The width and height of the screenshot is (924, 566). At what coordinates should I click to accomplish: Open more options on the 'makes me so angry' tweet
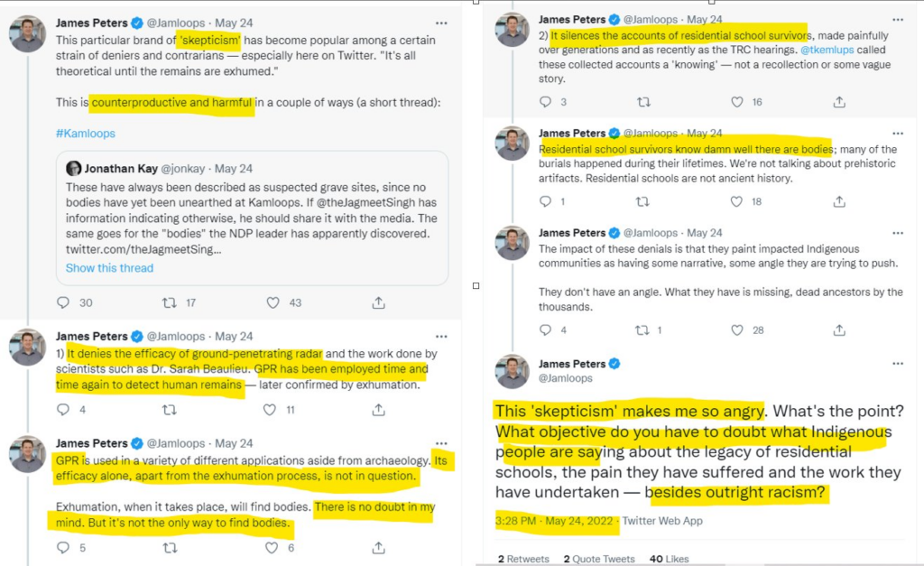[x=898, y=364]
